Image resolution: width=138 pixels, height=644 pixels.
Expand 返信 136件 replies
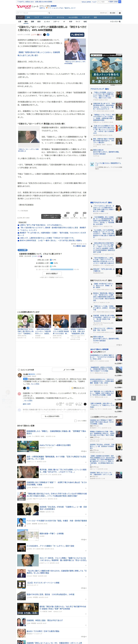click(x=27, y=404)
